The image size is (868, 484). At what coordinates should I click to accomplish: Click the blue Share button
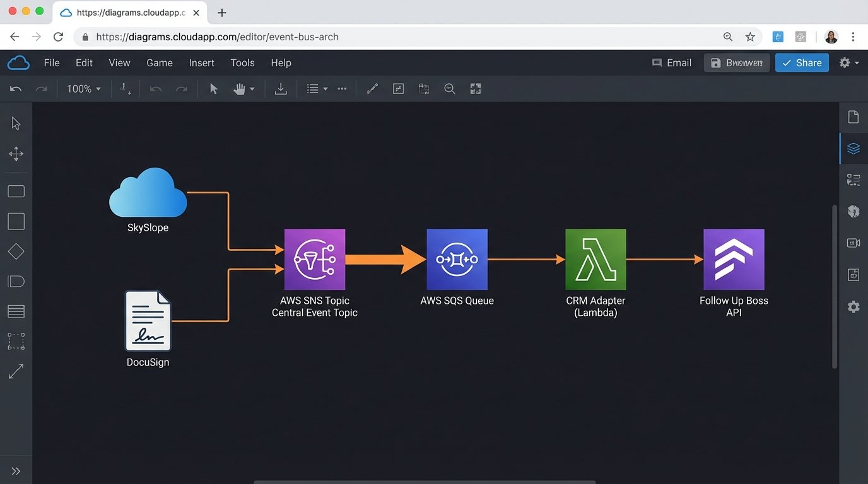click(802, 63)
